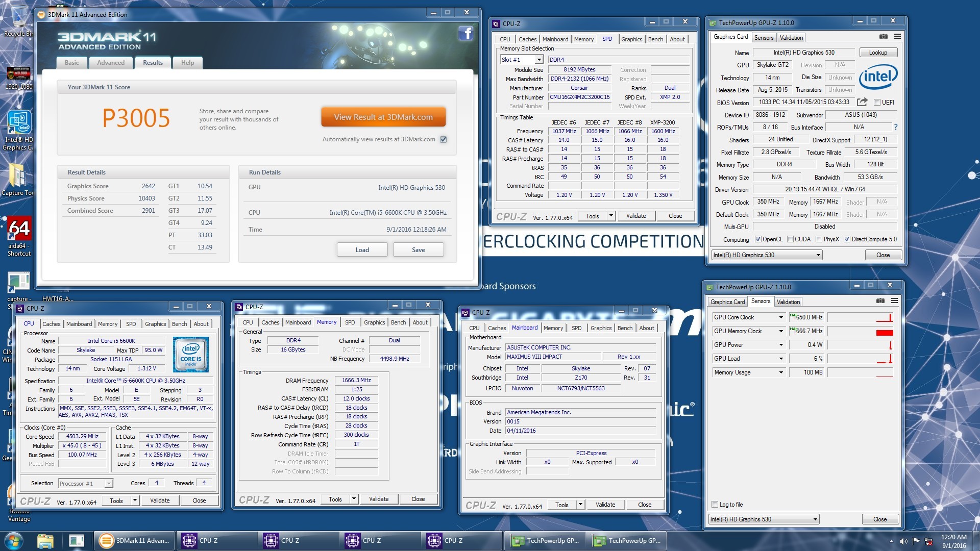Viewport: 980px width, 551px height.
Task: Switch to the Advanced tab in 3DMark
Action: tap(111, 63)
